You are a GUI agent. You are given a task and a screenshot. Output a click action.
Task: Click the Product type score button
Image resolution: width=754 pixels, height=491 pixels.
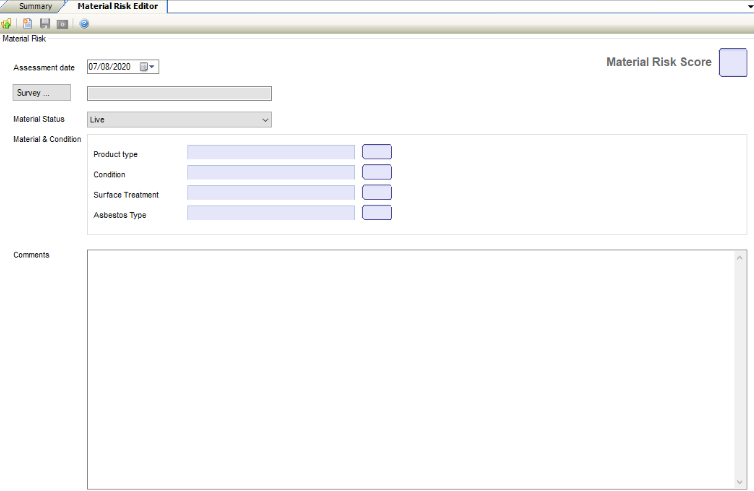(x=376, y=152)
